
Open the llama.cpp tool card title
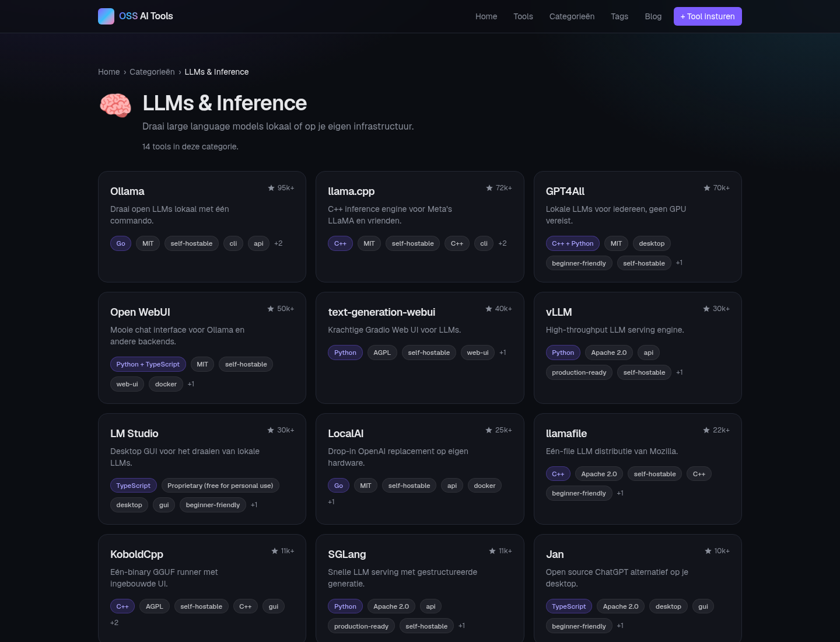coord(351,191)
